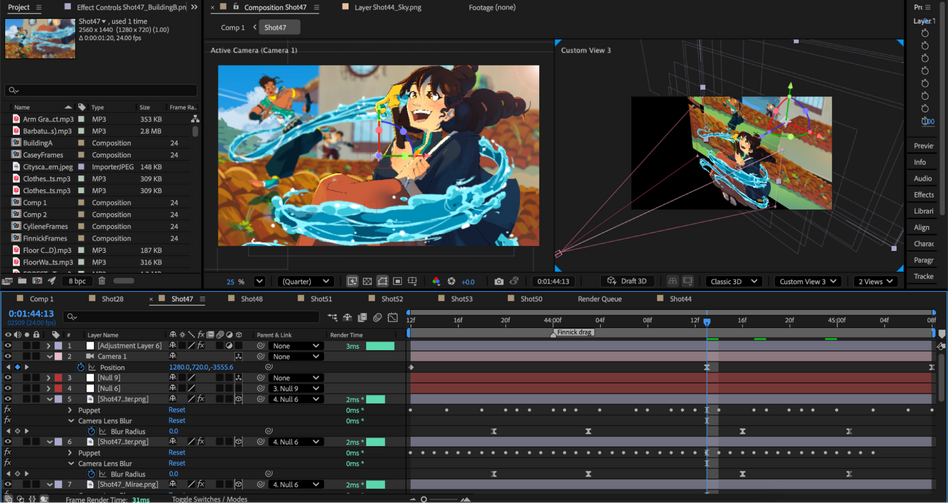
Task: Open the composition mini-flowchart icon
Action: pos(333,317)
